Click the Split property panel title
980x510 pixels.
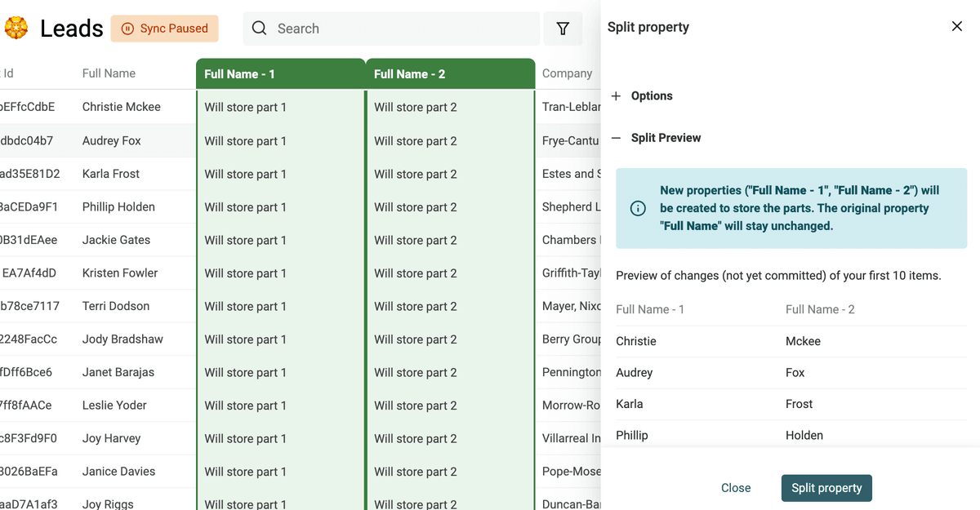[648, 27]
